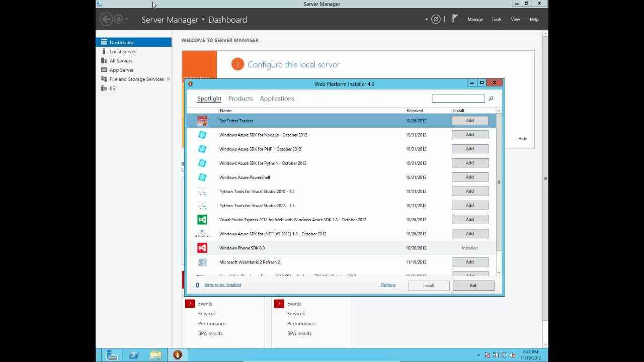
Task: Open the View menu
Action: [515, 20]
